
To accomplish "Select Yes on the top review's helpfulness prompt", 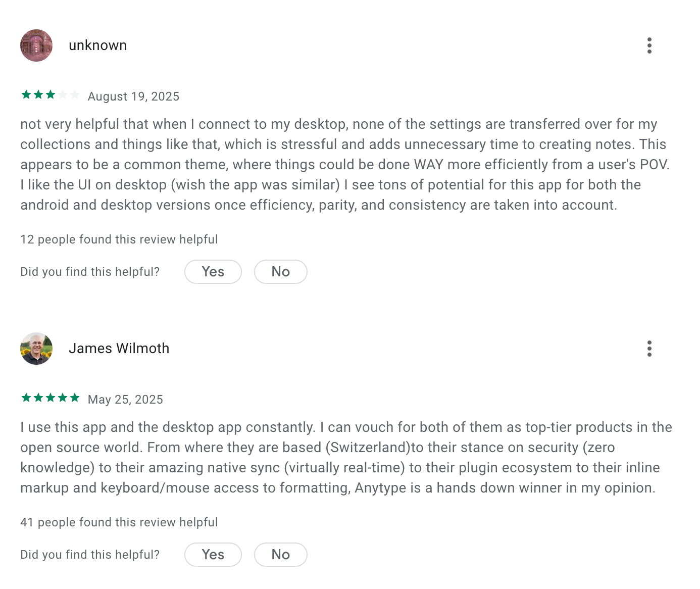I will pos(213,271).
